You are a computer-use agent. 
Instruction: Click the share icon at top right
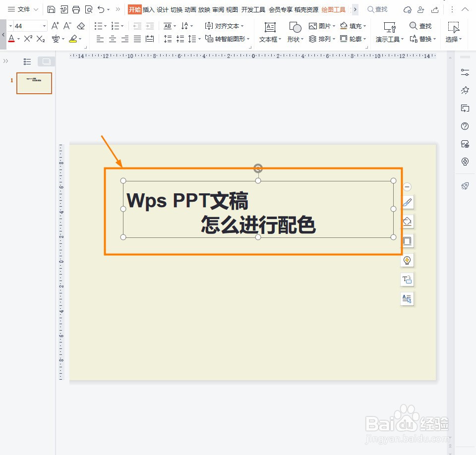pos(435,10)
